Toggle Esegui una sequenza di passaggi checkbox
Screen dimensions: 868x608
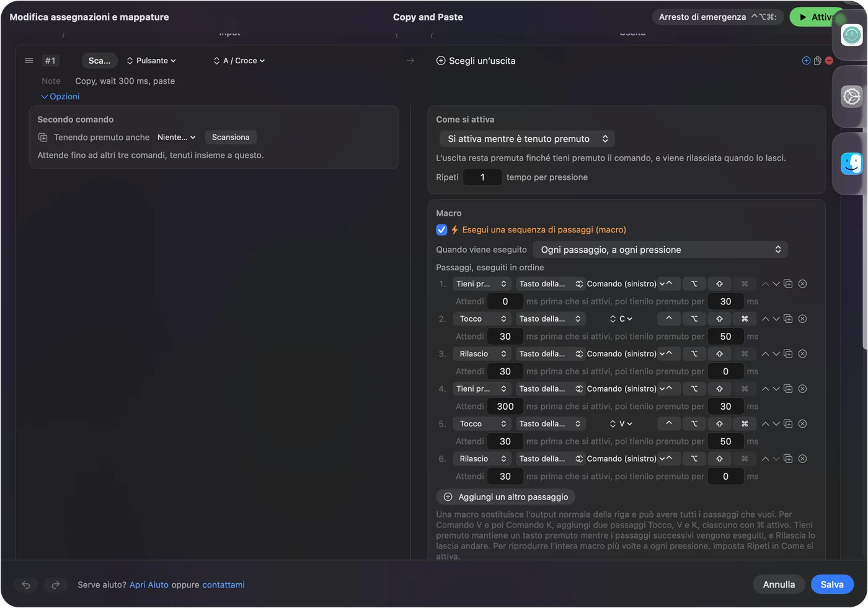tap(441, 230)
